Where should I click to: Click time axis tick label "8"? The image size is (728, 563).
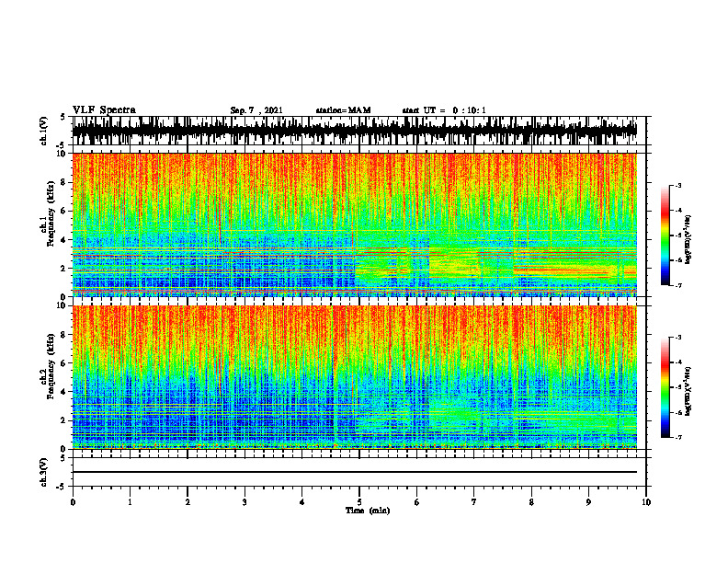tap(531, 502)
